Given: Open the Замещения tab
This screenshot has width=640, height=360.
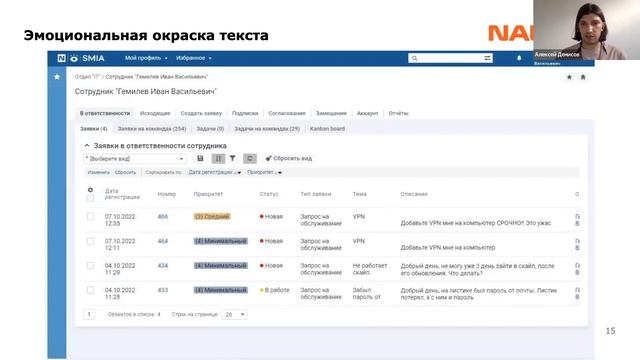Looking at the screenshot, I should 331,113.
